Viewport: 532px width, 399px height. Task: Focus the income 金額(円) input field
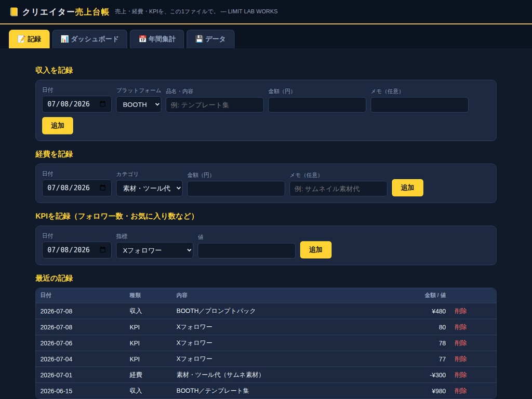pos(317,105)
